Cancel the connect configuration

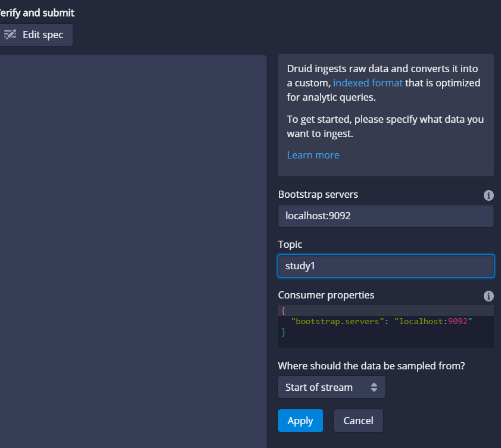coord(358,421)
